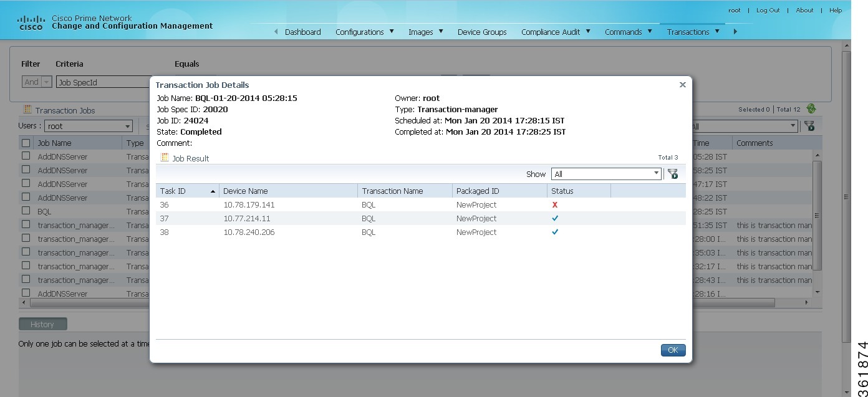
Task: Check the checkbox for the BQL job row
Action: click(x=26, y=211)
